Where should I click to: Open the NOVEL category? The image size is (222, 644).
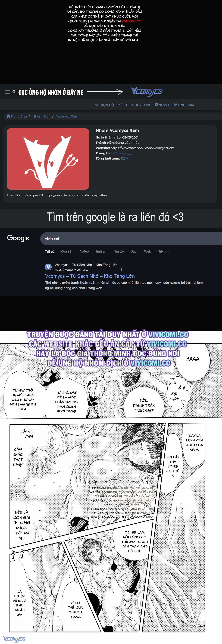[x=162, y=105]
